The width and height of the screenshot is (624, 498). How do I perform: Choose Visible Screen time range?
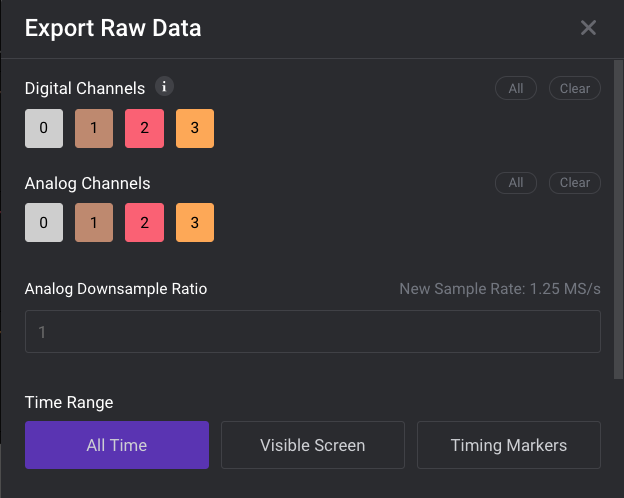pos(313,445)
